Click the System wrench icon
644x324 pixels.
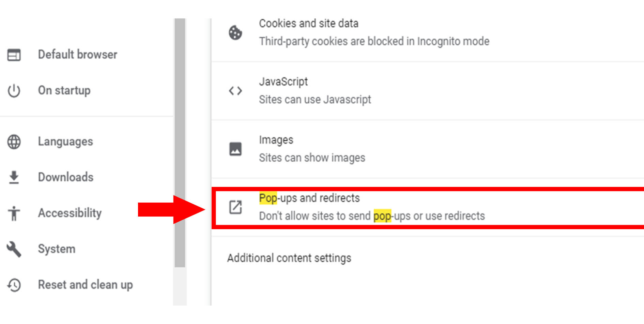click(14, 249)
